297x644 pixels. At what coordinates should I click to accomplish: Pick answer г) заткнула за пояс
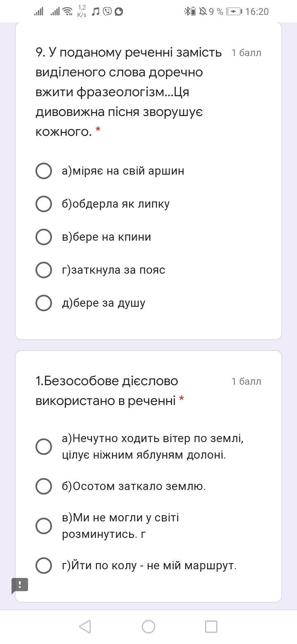(x=44, y=270)
